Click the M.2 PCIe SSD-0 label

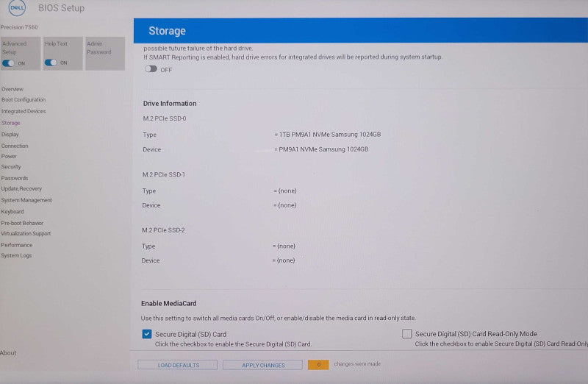[x=164, y=118]
